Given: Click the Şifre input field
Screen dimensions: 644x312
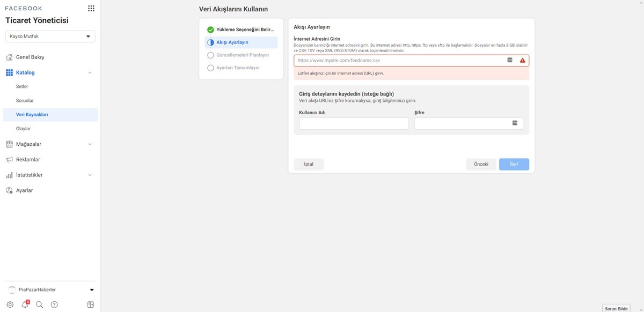Looking at the screenshot, I should pyautogui.click(x=469, y=124).
